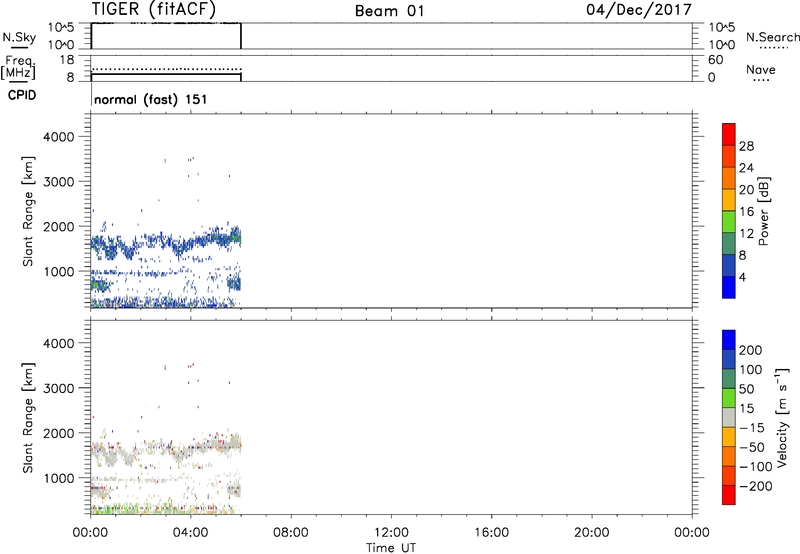
Task: Select the 2000 km tick in the velocity panel
Action: point(59,433)
